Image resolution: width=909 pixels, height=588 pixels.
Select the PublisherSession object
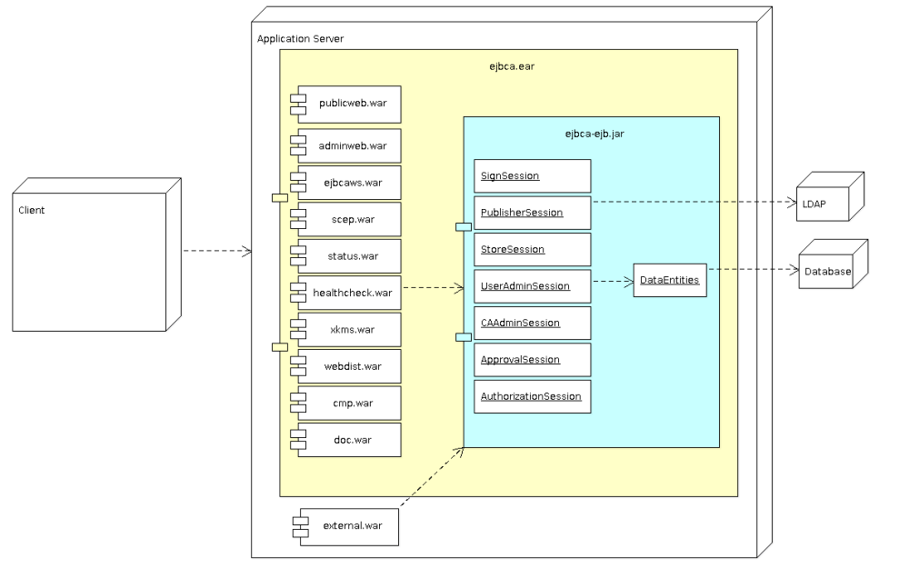point(532,213)
